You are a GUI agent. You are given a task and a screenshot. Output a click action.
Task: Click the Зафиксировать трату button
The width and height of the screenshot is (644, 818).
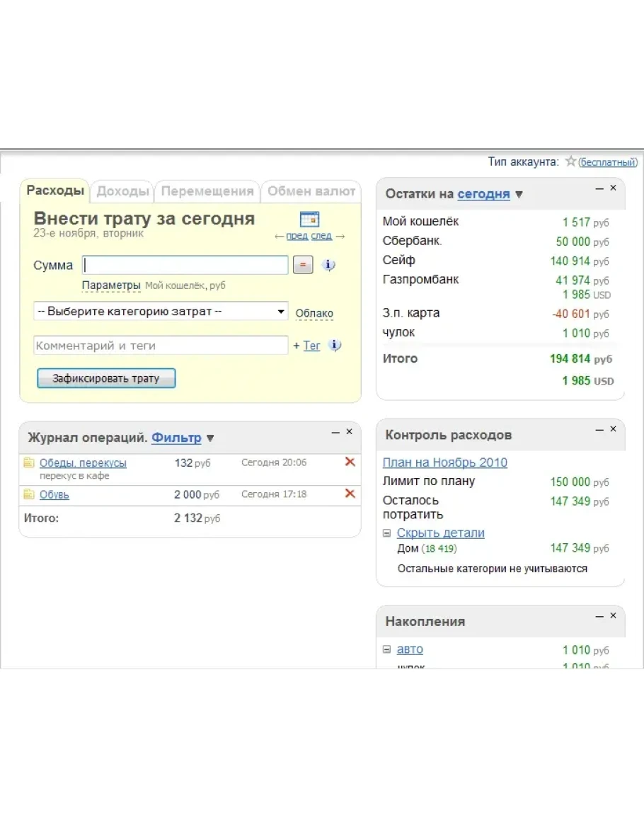pos(106,378)
